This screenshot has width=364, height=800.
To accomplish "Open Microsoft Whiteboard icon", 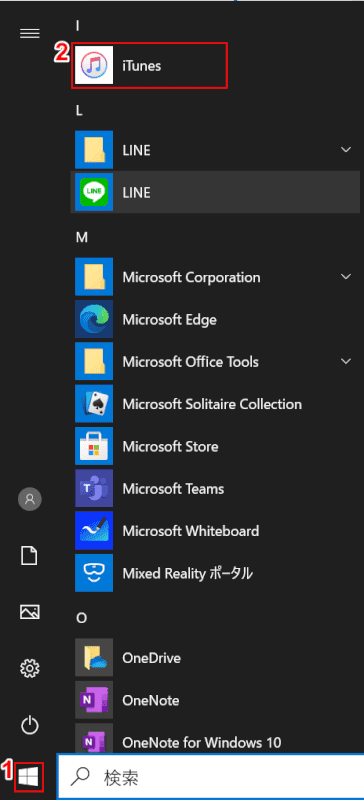I will (94, 531).
